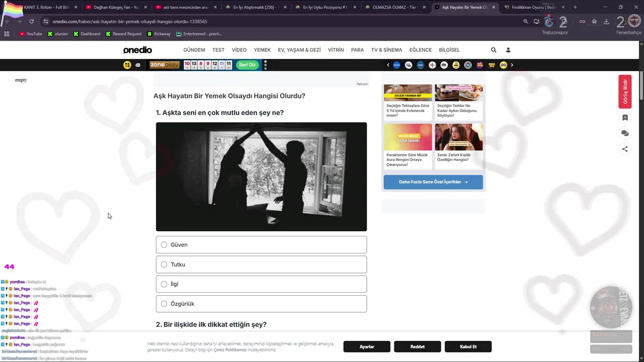Open the TV & SİNEMA menu
Viewport: 644px width, 362px height.
(x=386, y=50)
